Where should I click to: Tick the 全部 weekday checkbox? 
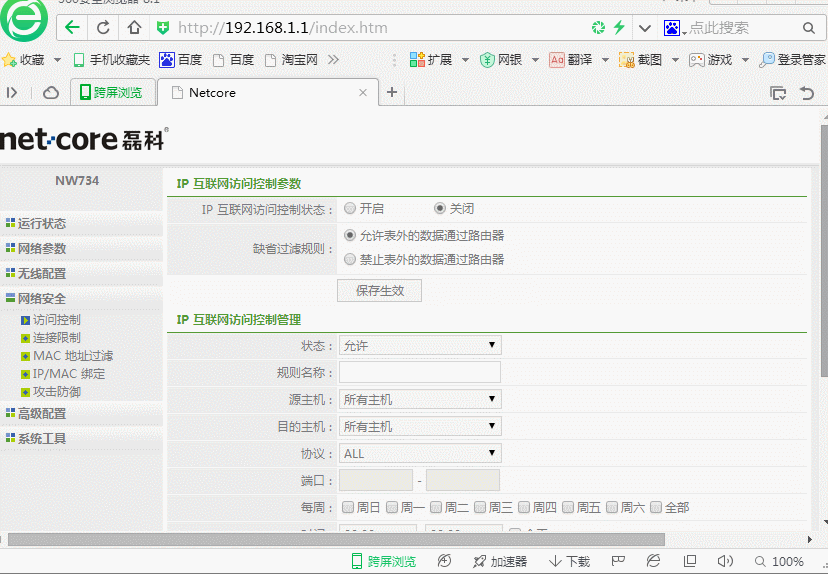[x=656, y=508]
